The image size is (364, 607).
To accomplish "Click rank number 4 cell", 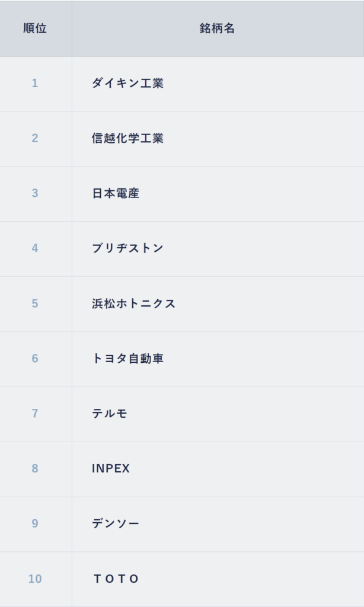I will click(35, 248).
